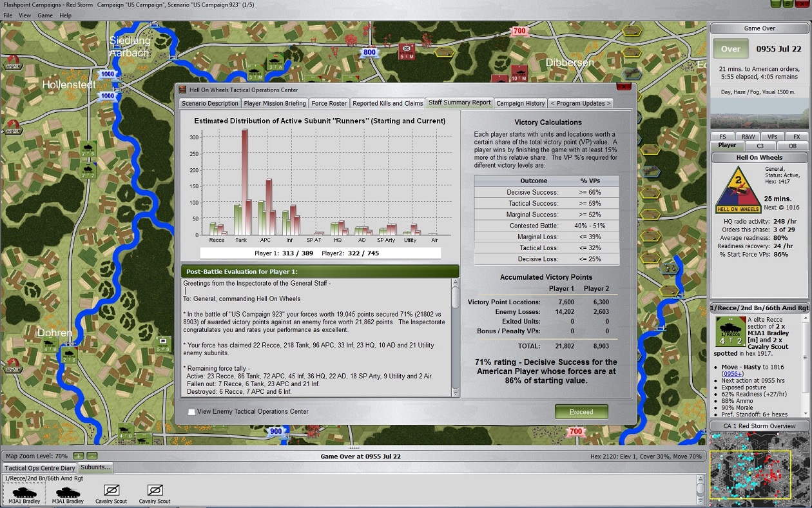Click the 1/Recce unit counter in the unit panel
Image resolution: width=812 pixels, height=508 pixels.
[731, 331]
